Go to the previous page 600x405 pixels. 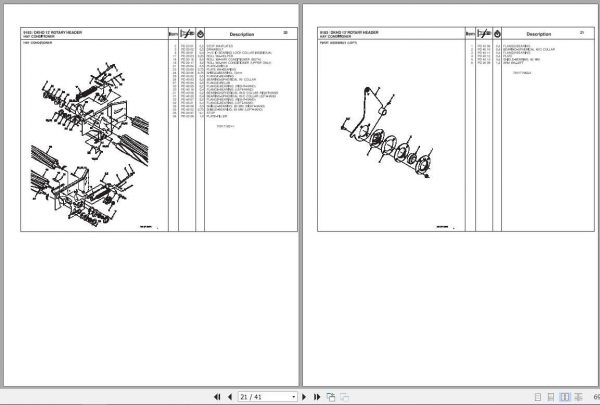click(x=230, y=397)
